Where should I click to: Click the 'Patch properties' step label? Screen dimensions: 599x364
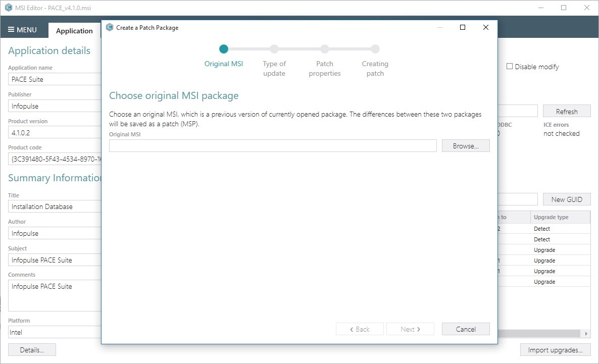point(325,69)
